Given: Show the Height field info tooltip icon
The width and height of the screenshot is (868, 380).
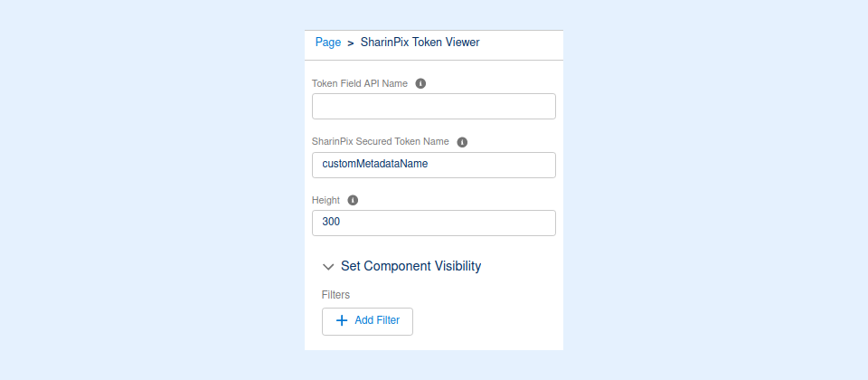Looking at the screenshot, I should [x=353, y=200].
